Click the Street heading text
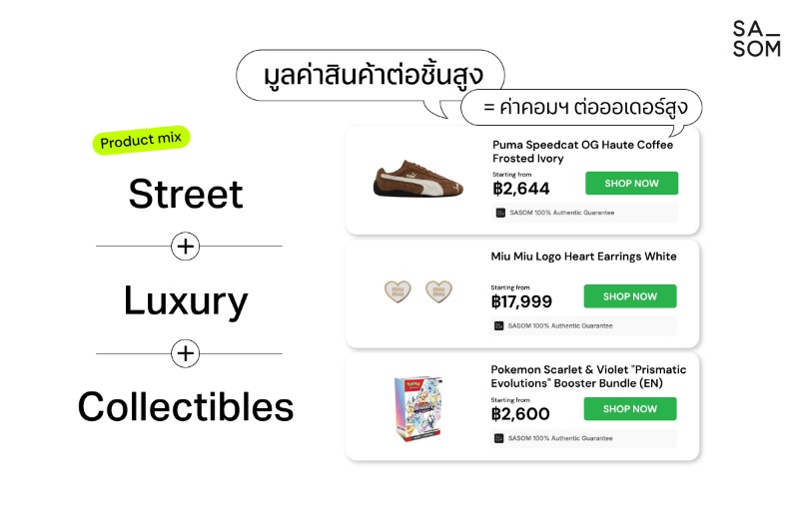The height and width of the screenshot is (532, 799). click(x=186, y=194)
